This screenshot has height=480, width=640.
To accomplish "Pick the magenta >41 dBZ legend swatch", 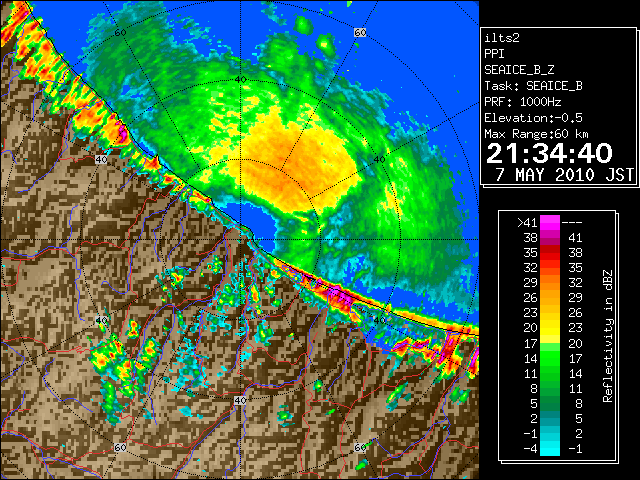I will tap(550, 222).
